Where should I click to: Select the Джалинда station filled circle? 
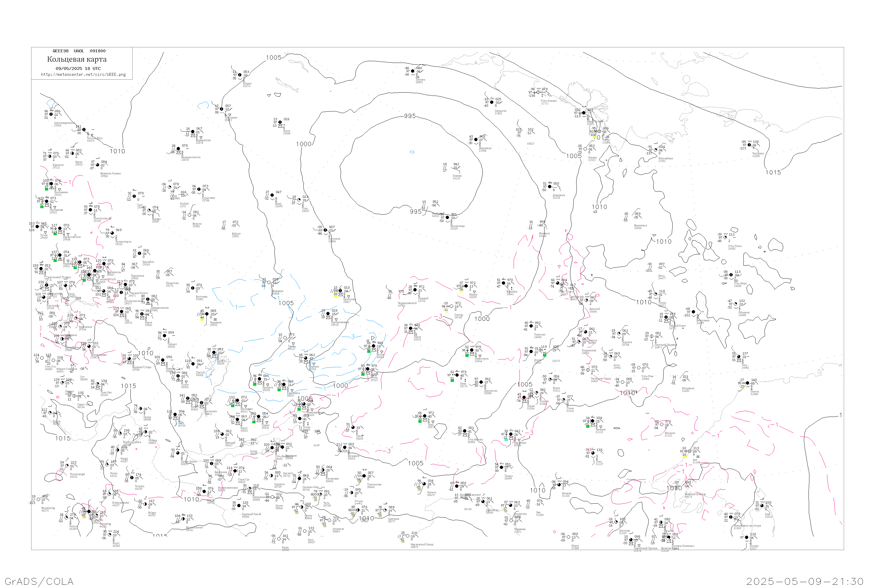click(x=476, y=139)
